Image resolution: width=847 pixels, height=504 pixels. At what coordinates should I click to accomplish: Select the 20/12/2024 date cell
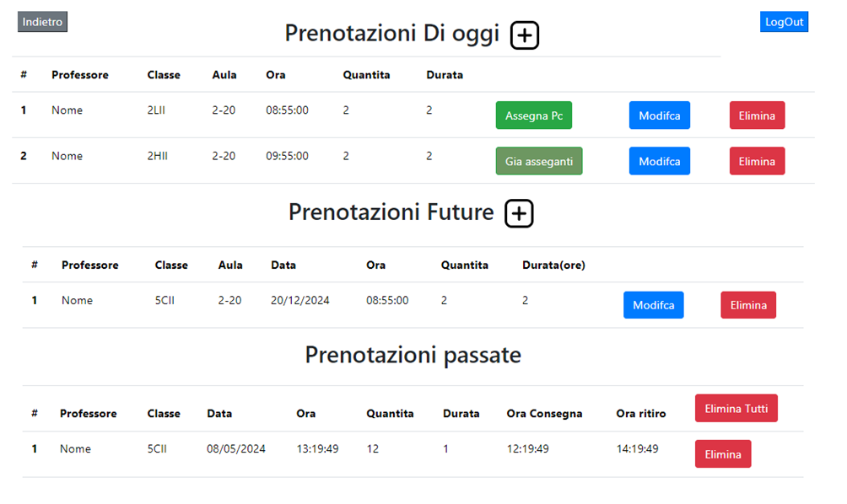coord(299,301)
